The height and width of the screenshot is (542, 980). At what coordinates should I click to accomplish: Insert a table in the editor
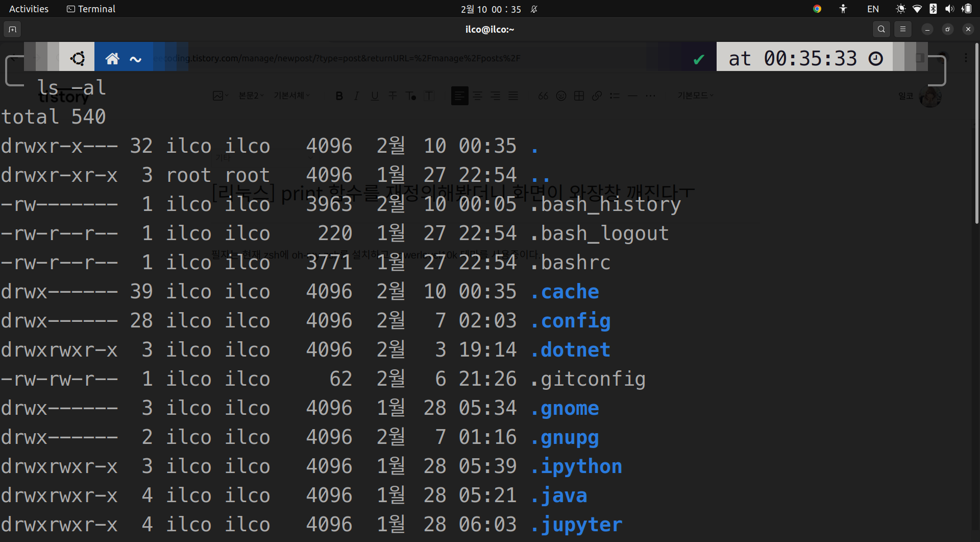click(x=579, y=96)
